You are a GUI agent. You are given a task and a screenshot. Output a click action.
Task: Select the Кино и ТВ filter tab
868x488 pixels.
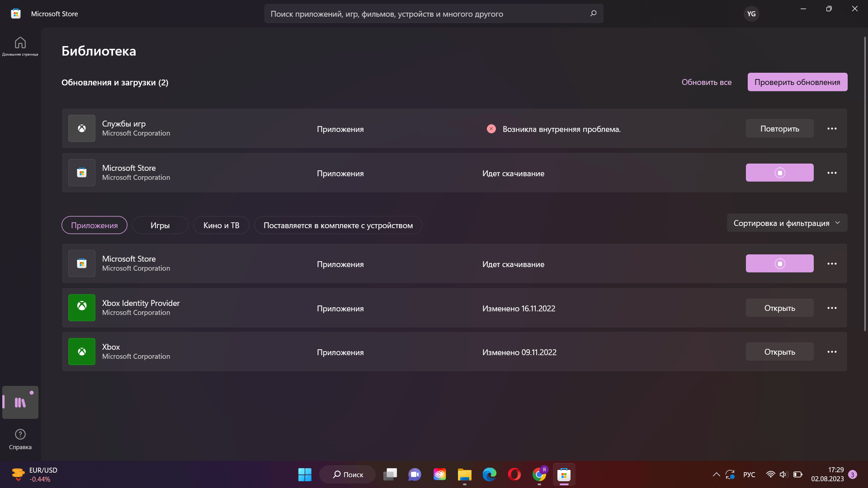click(x=221, y=225)
